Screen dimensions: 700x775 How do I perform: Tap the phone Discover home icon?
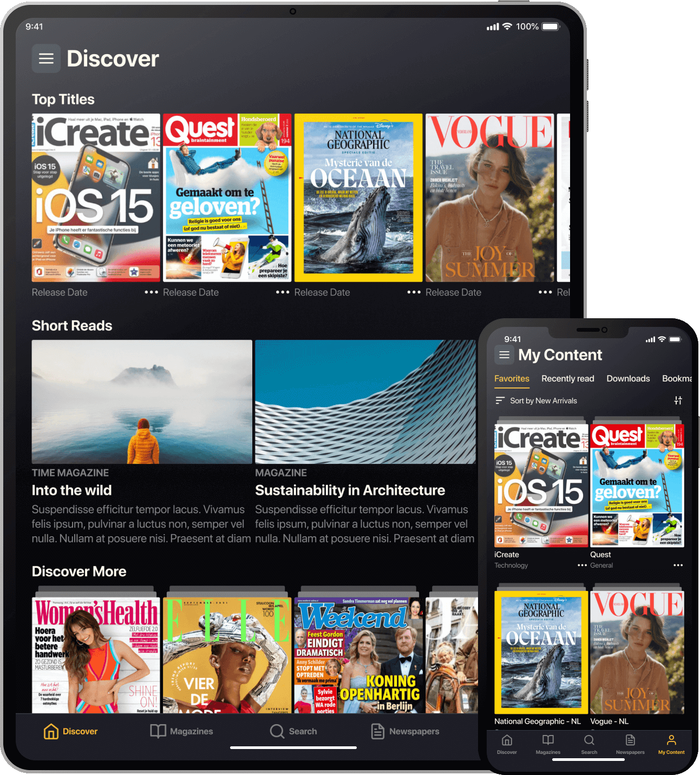tap(507, 740)
